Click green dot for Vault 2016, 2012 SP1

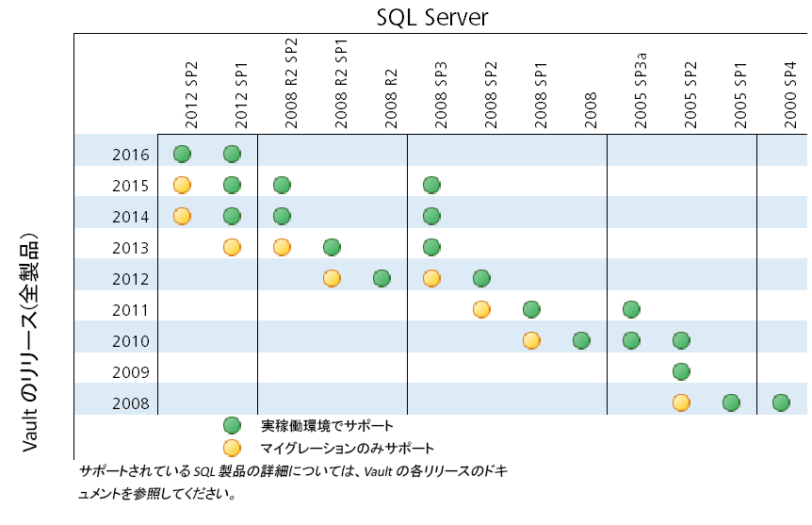(x=232, y=154)
